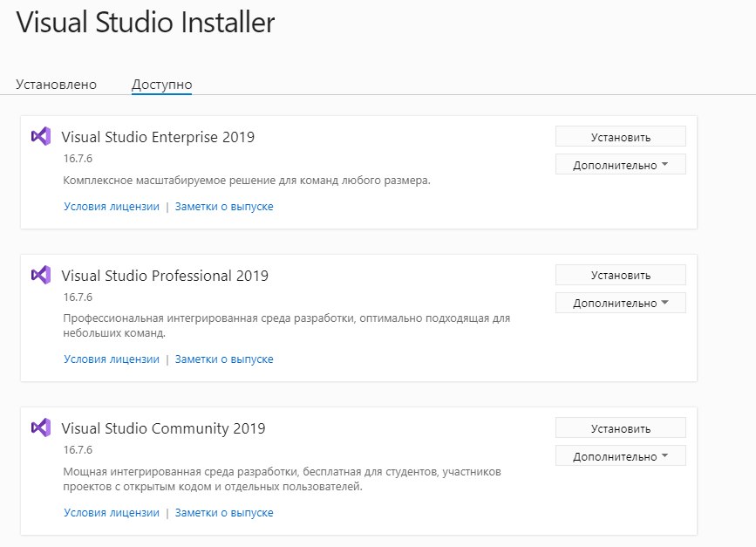The image size is (756, 547).
Task: Expand Дополнительно dropdown for Enterprise 2019
Action: click(621, 165)
